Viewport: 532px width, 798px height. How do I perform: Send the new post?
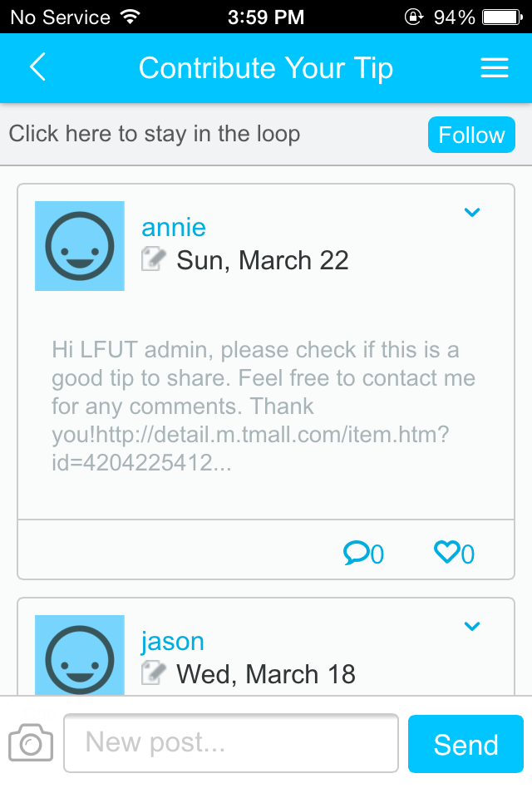465,744
